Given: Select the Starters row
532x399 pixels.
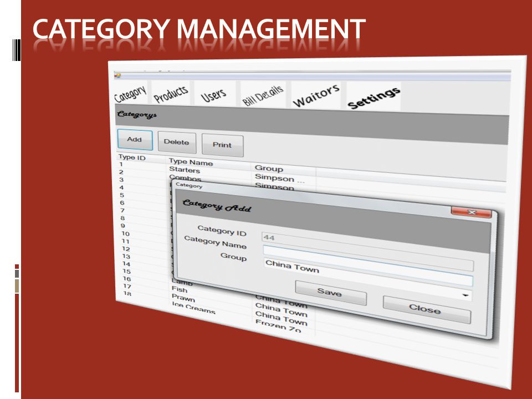Looking at the screenshot, I should (x=184, y=170).
